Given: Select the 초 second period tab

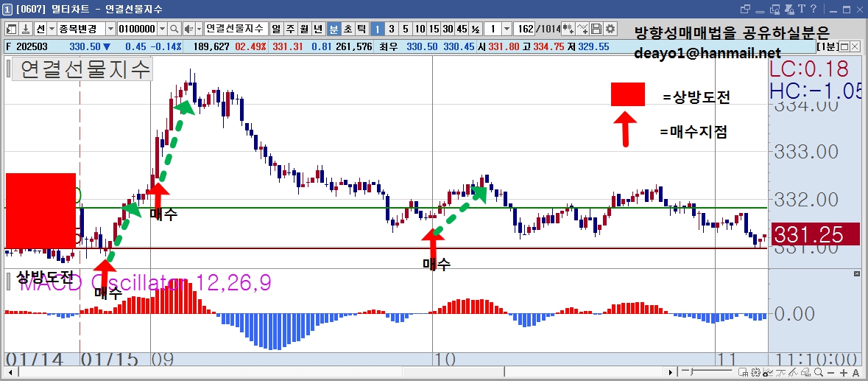Looking at the screenshot, I should (x=347, y=29).
